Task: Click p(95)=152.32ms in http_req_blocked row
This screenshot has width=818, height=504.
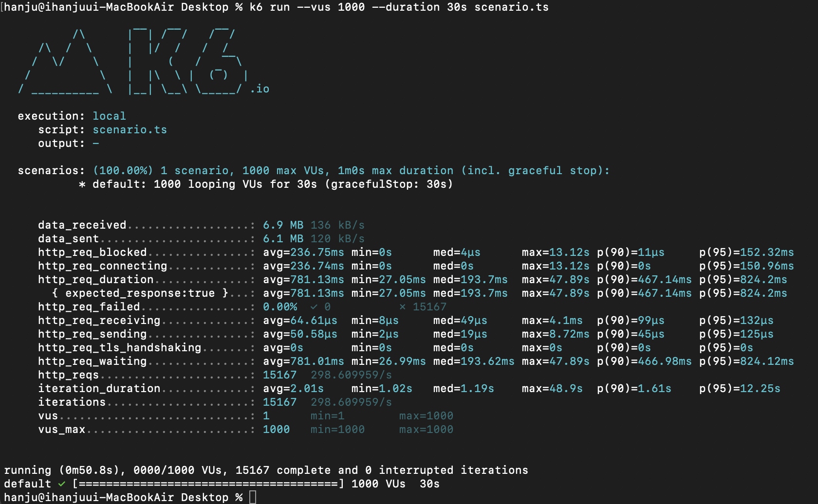Action: [746, 252]
